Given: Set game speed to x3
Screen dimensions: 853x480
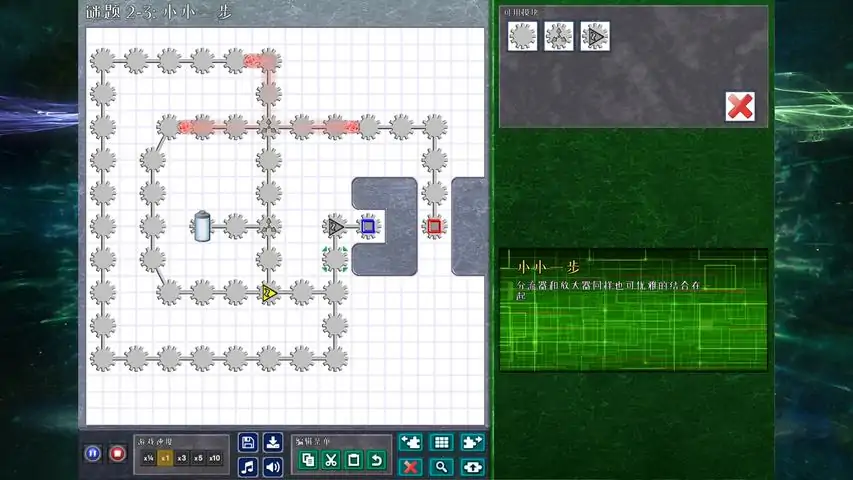Looking at the screenshot, I should (182, 458).
